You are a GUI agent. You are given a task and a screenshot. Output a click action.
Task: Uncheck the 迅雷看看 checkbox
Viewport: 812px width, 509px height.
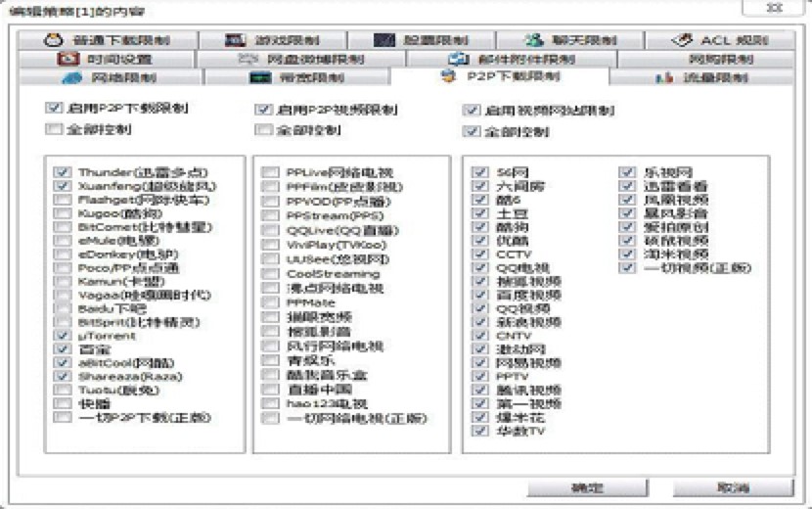coord(627,186)
